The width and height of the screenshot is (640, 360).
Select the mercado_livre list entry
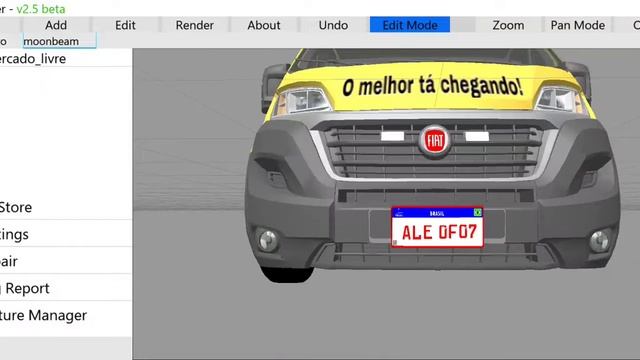click(x=65, y=59)
